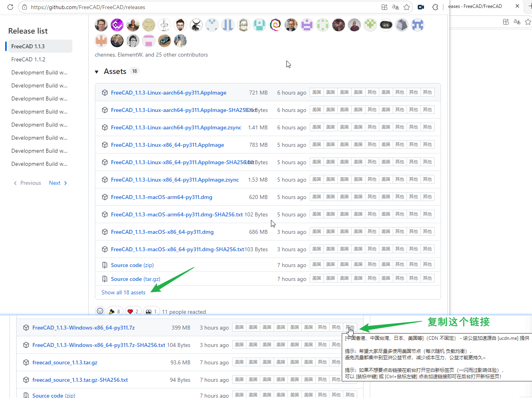Open the translate icon beside the github.com address
The width and height of the screenshot is (532, 398).
pos(395,7)
